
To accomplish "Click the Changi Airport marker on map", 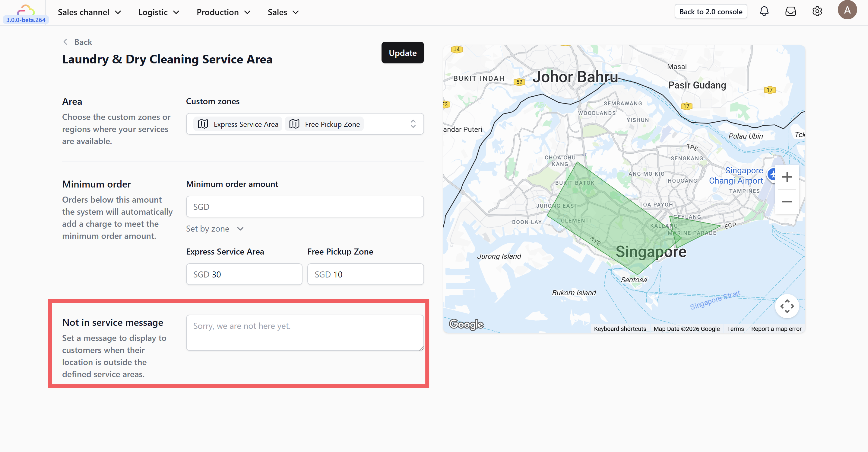I will 771,175.
